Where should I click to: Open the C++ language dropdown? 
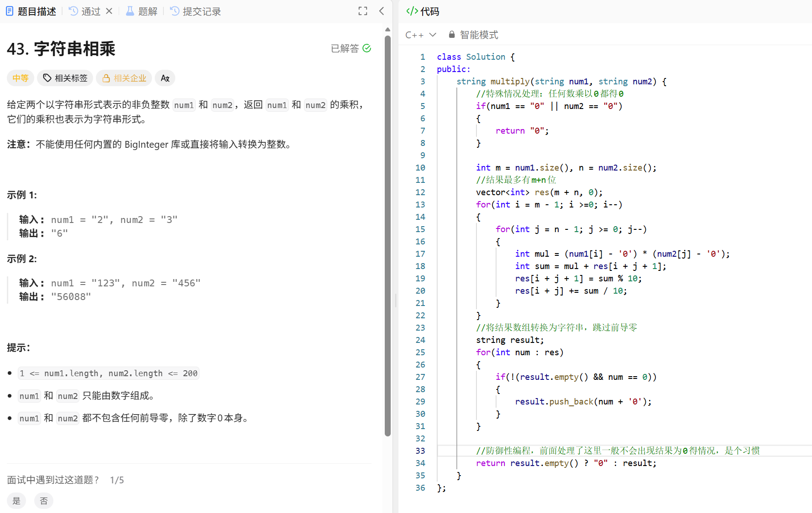[x=420, y=34]
